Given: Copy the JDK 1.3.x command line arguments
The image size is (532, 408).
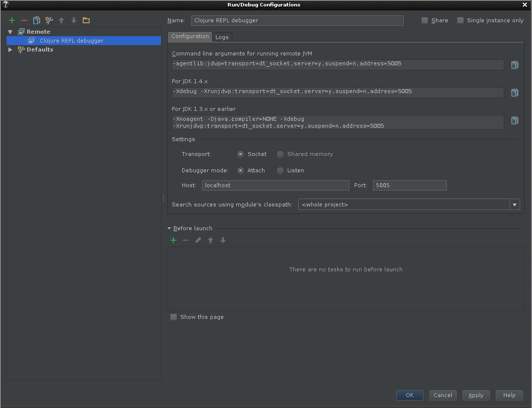Looking at the screenshot, I should point(514,120).
